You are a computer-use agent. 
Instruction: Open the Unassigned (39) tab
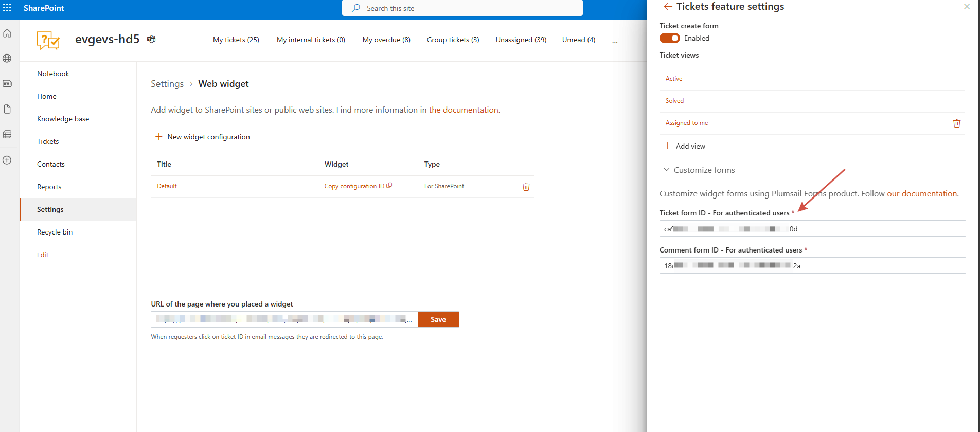521,40
